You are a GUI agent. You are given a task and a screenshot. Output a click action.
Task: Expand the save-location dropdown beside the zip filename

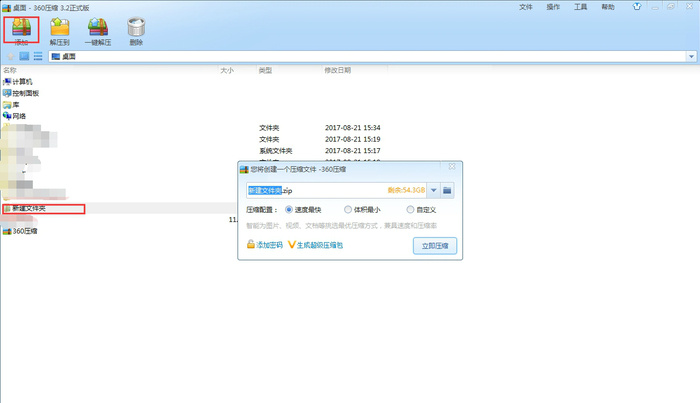pyautogui.click(x=433, y=191)
